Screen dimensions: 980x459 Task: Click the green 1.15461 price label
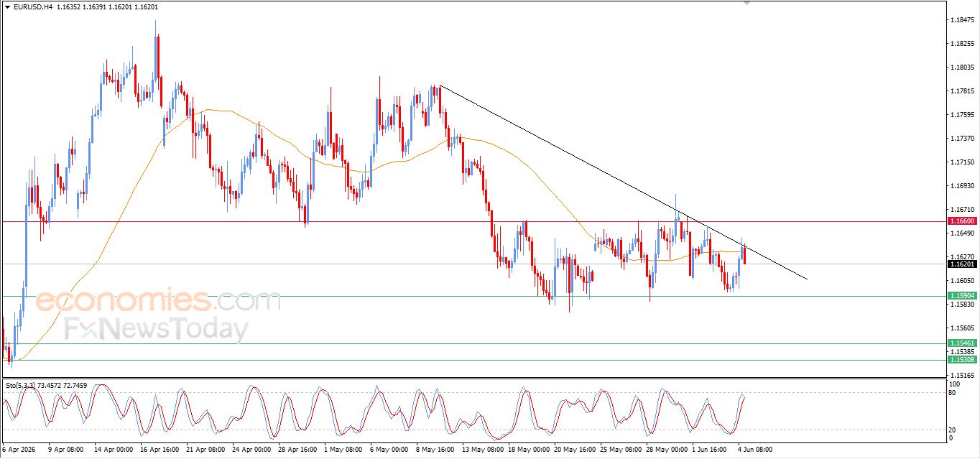tap(961, 343)
